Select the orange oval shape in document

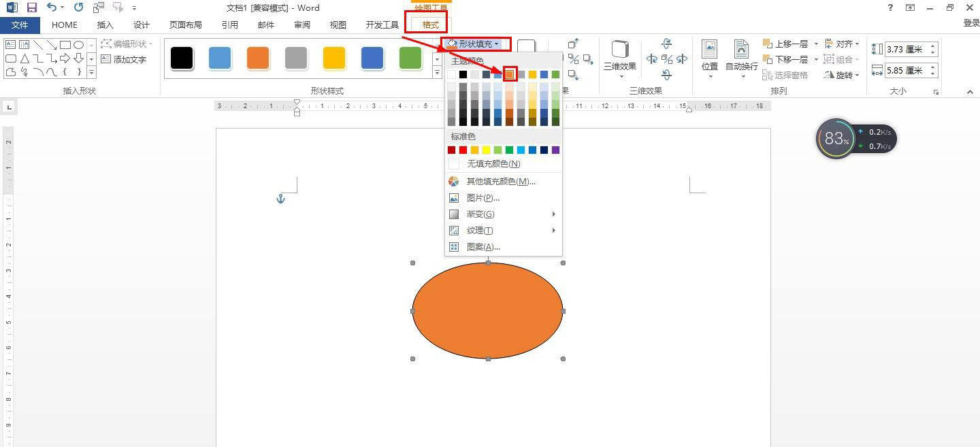click(487, 310)
